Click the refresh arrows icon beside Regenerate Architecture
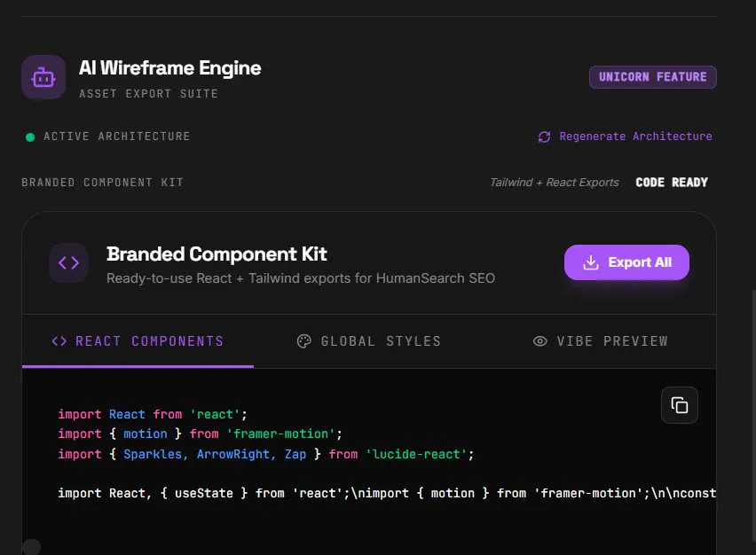This screenshot has width=756, height=555. 544,137
